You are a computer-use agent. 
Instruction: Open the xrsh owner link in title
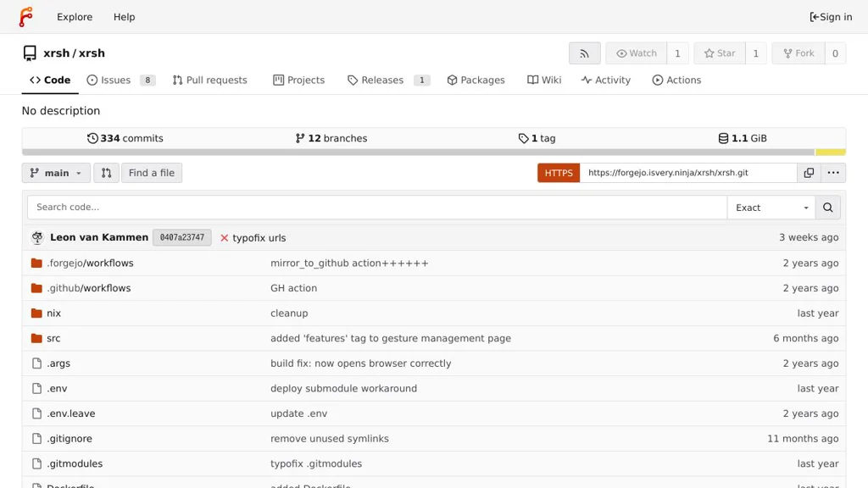tap(57, 53)
